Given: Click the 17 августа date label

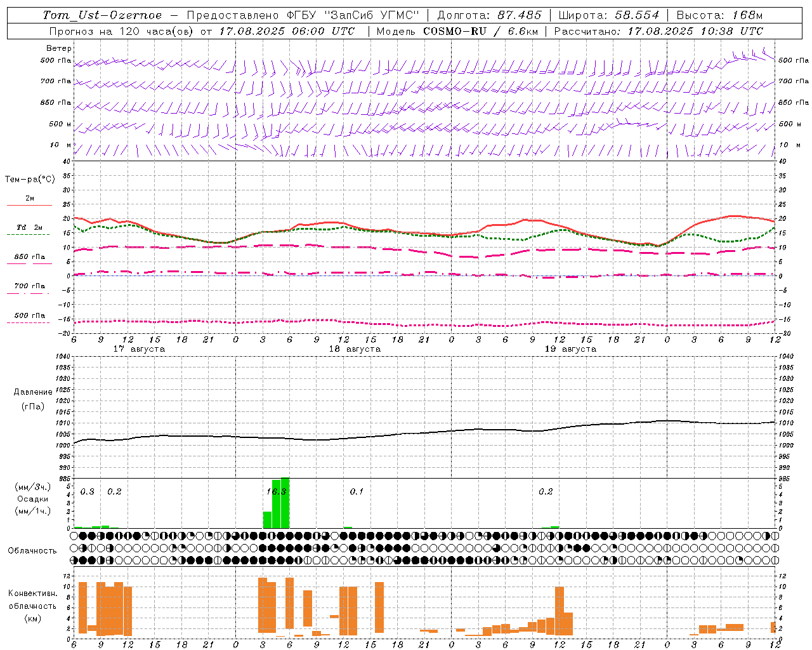Looking at the screenshot, I should pyautogui.click(x=139, y=349).
